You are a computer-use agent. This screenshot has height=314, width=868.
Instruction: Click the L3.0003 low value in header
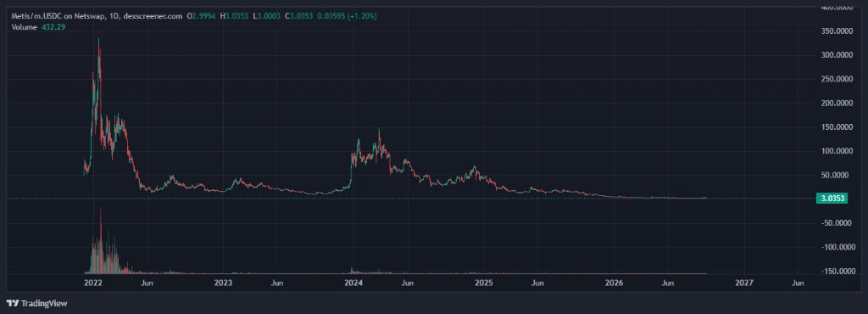[x=267, y=17]
